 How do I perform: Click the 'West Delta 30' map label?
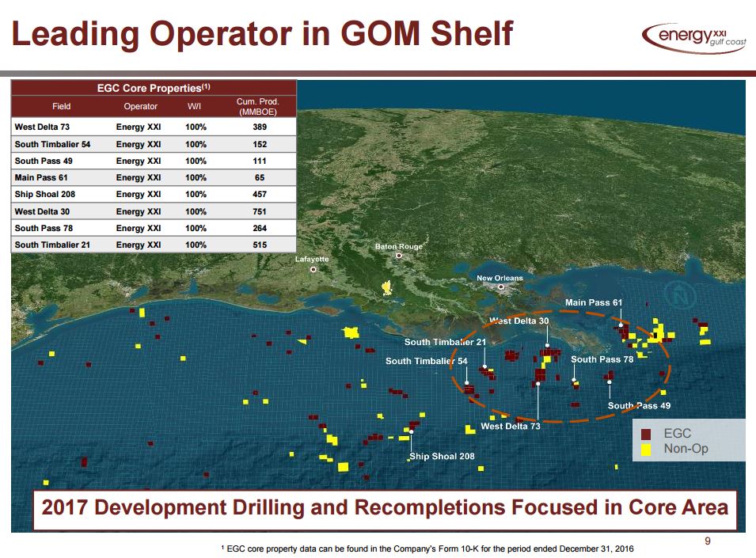point(519,321)
